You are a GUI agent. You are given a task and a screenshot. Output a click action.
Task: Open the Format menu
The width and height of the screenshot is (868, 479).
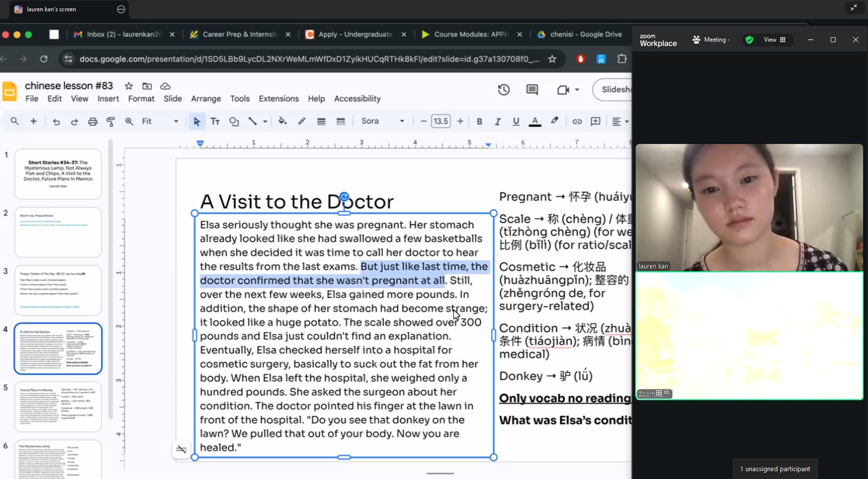[x=141, y=98]
